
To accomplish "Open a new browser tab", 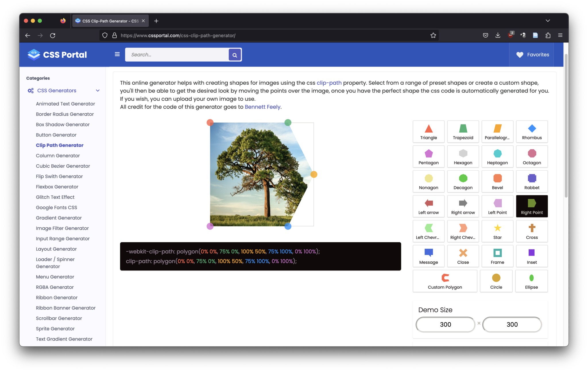I will tap(156, 21).
